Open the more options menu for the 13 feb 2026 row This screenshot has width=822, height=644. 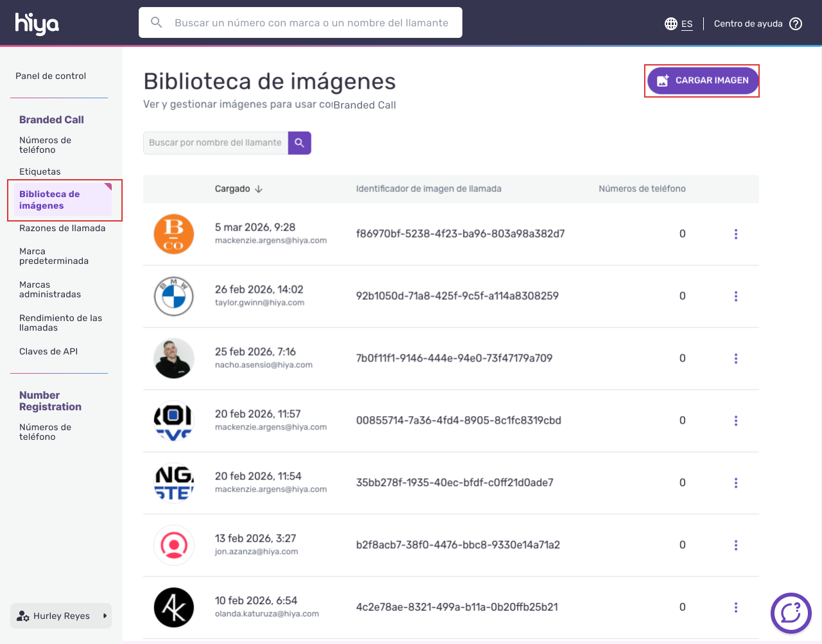click(736, 545)
